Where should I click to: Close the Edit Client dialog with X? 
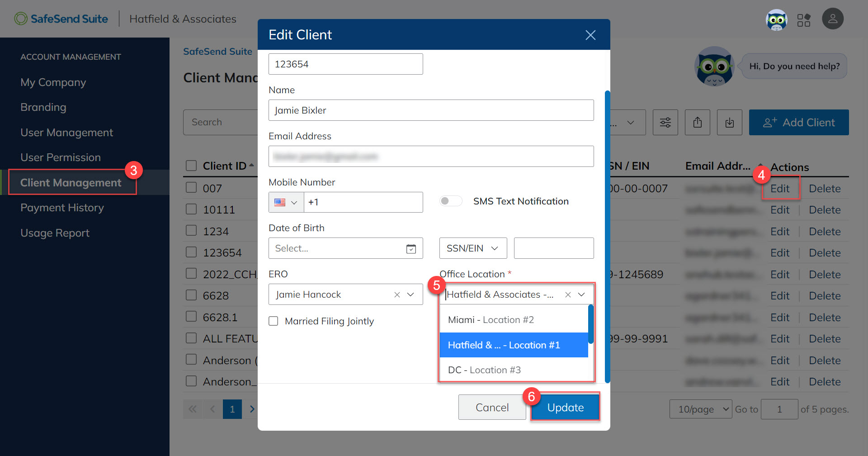coord(590,35)
